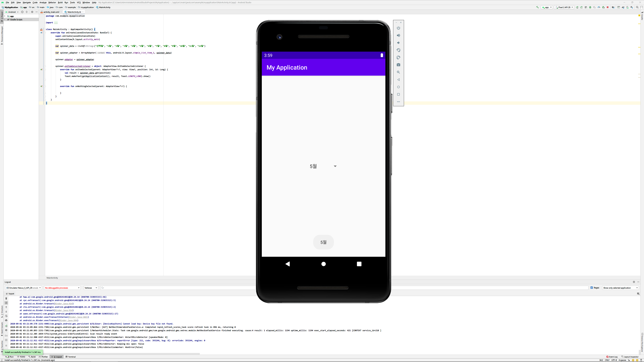
Task: Clear logcat with the trash icon
Action: (x=6, y=298)
